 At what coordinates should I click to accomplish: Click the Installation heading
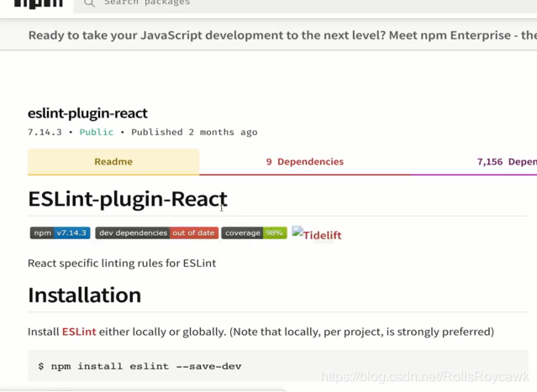coord(85,295)
